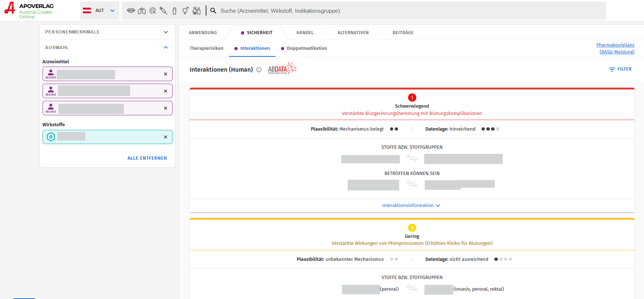Click the filter lines icon
This screenshot has height=299, width=644.
click(x=612, y=69)
